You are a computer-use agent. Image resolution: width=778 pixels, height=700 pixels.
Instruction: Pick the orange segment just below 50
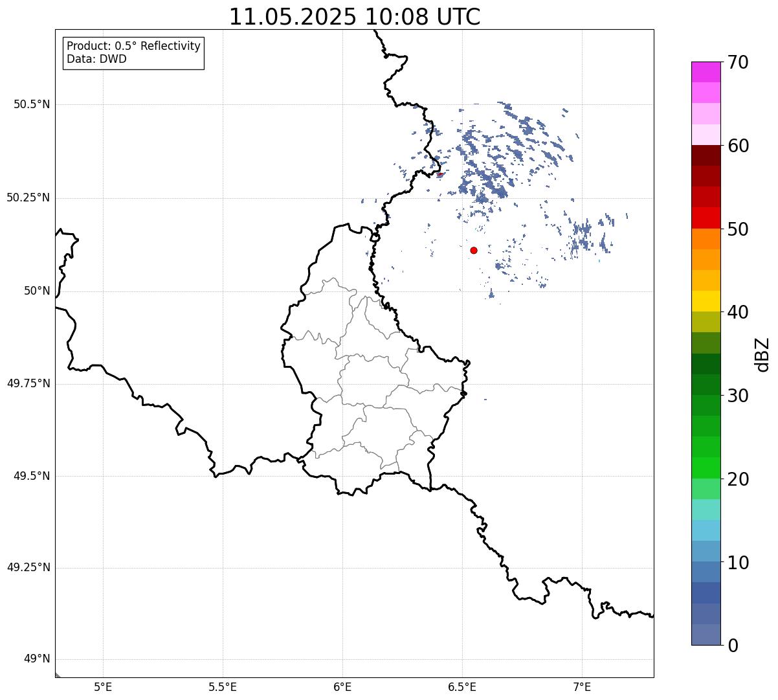706,239
